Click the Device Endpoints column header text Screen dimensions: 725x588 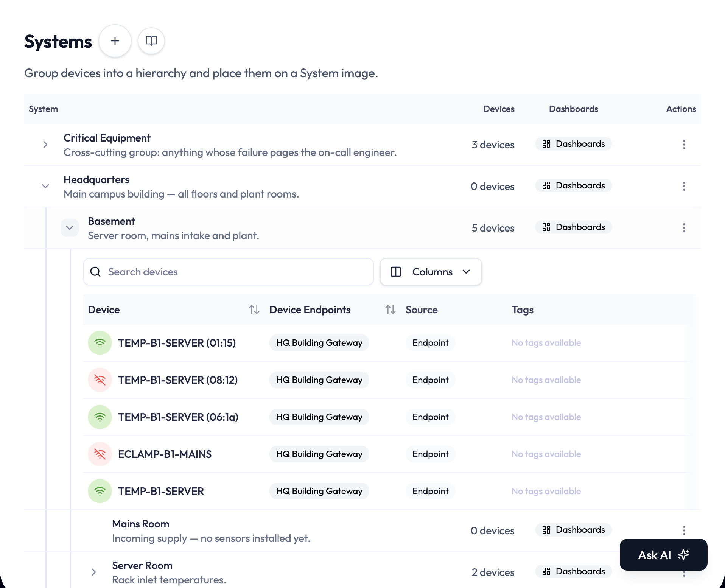point(310,310)
